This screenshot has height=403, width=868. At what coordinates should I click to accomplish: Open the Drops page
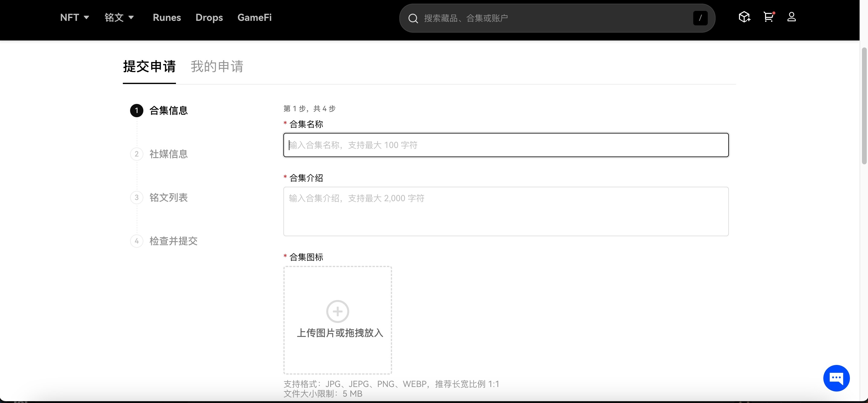[x=209, y=18]
